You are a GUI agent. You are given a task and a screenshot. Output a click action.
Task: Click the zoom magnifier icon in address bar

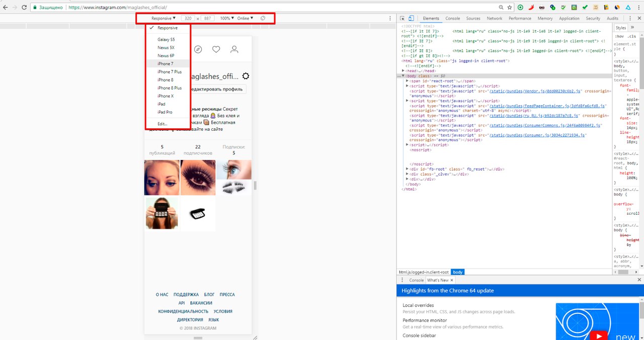pos(501,8)
